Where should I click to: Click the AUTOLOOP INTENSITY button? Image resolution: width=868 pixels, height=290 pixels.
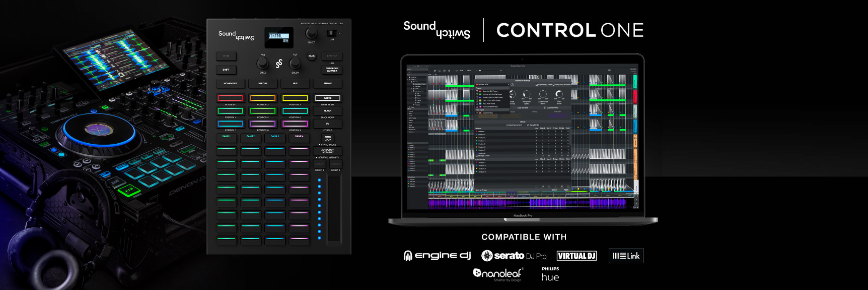328,151
